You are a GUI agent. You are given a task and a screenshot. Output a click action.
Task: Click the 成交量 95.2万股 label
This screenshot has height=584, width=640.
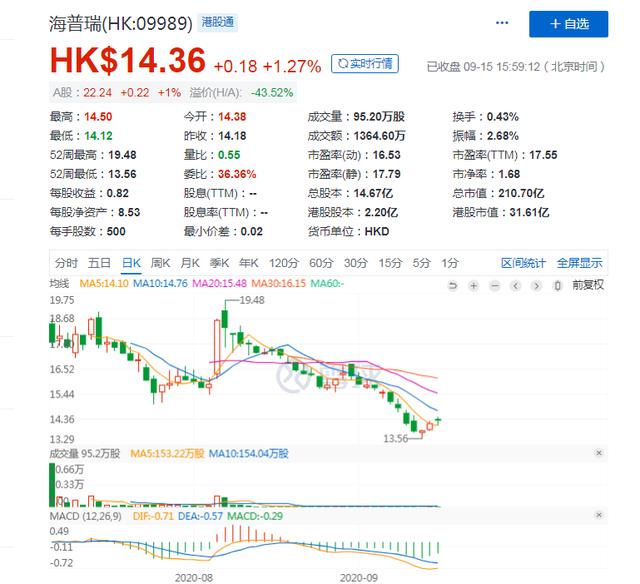click(85, 454)
